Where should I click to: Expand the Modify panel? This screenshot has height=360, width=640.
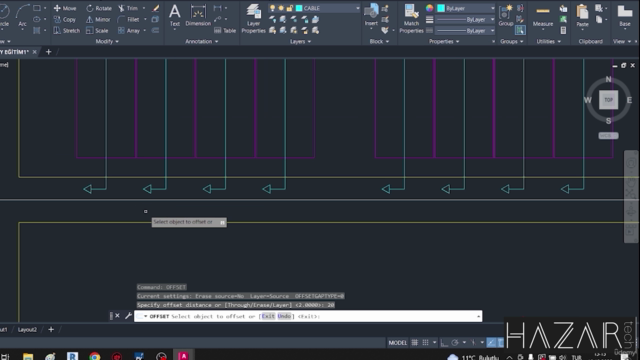(107, 41)
